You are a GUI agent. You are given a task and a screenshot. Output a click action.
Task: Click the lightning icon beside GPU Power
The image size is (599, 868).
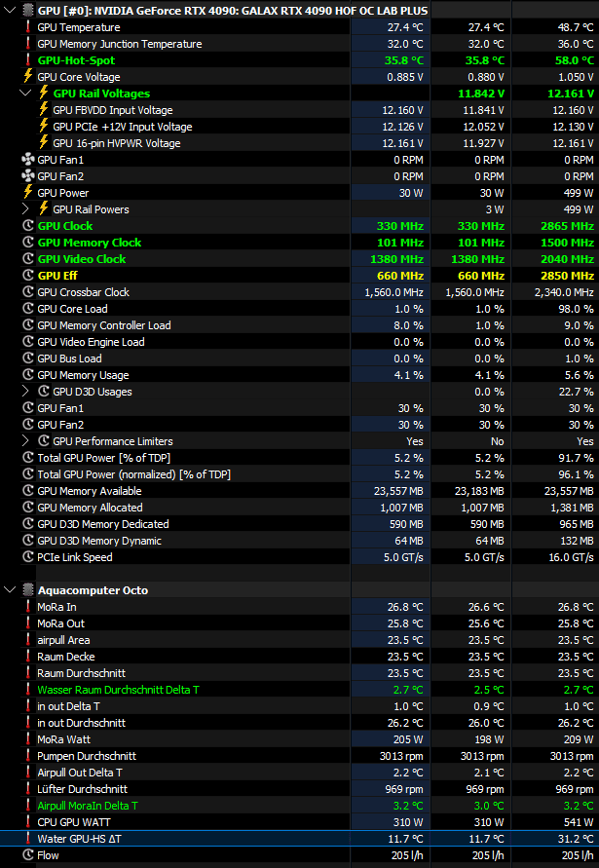click(27, 193)
